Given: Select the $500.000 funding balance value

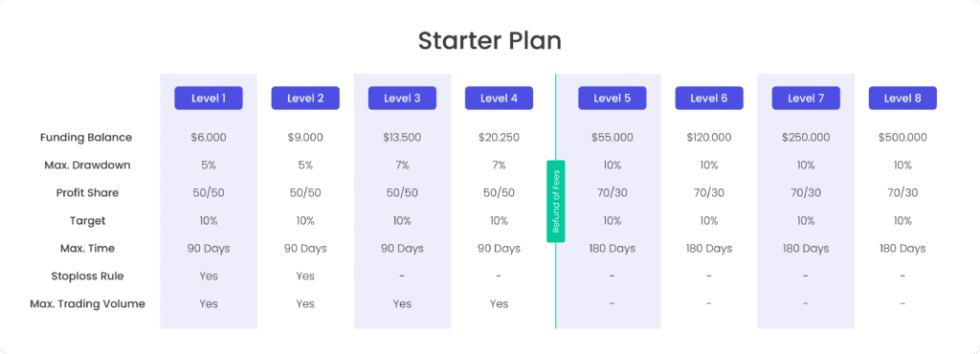Looking at the screenshot, I should pos(902,138).
